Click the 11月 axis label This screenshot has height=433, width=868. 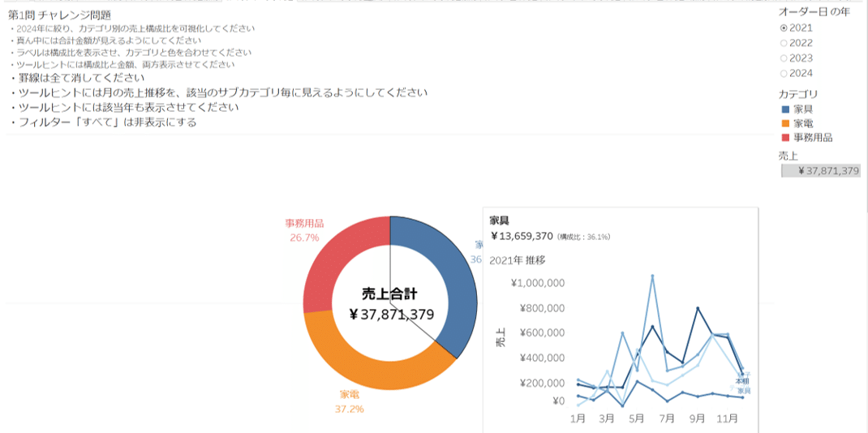tap(727, 418)
